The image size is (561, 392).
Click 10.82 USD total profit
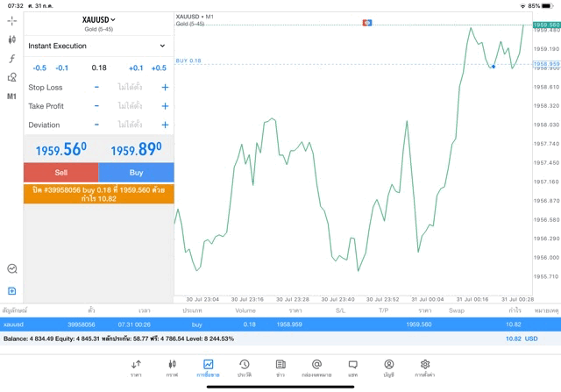[522, 339]
